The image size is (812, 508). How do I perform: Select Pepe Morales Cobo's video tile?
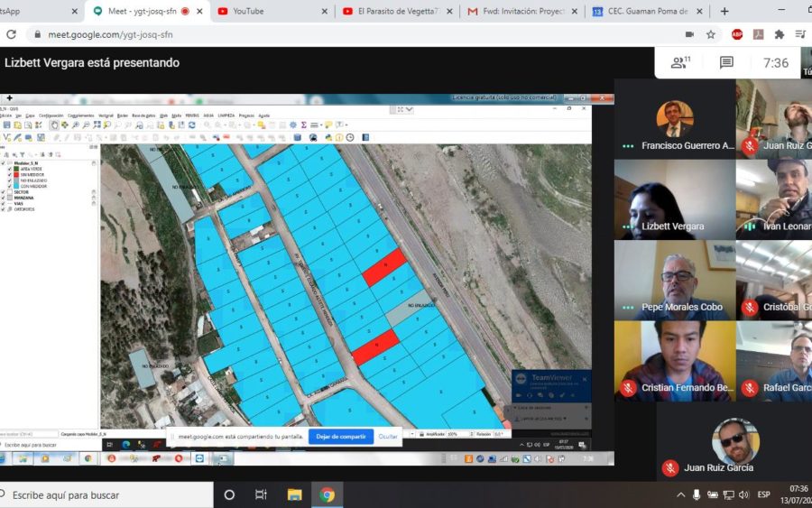pyautogui.click(x=675, y=280)
